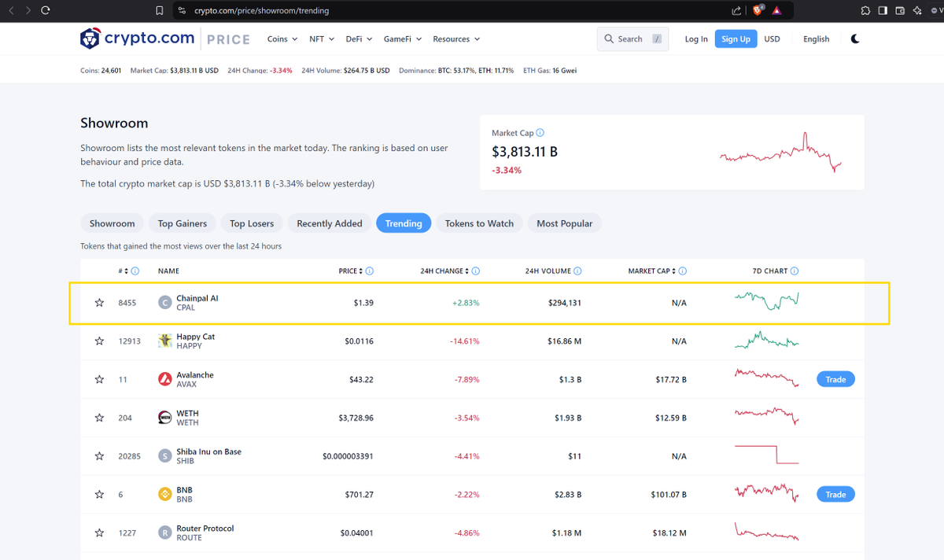Click the Sign Up button
This screenshot has width=944, height=560.
[736, 39]
